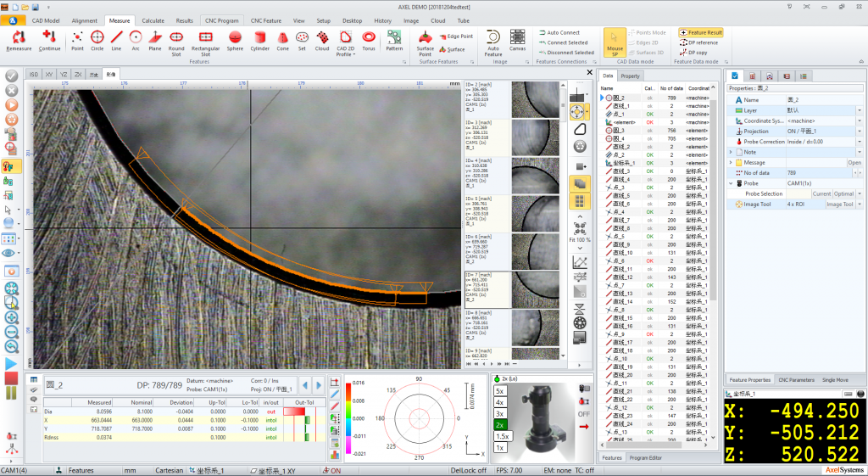Open the CAD Model ribbon tab
Image resolution: width=868 pixels, height=476 pixels.
tap(46, 20)
